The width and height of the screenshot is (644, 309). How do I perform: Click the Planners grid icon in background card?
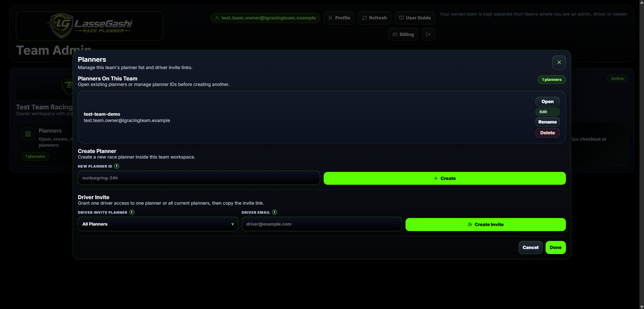pyautogui.click(x=28, y=134)
